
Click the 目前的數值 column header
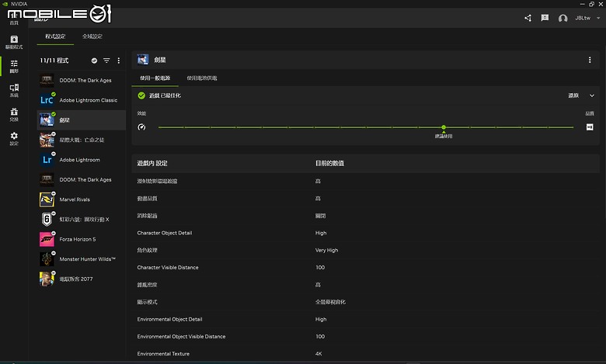tap(329, 163)
